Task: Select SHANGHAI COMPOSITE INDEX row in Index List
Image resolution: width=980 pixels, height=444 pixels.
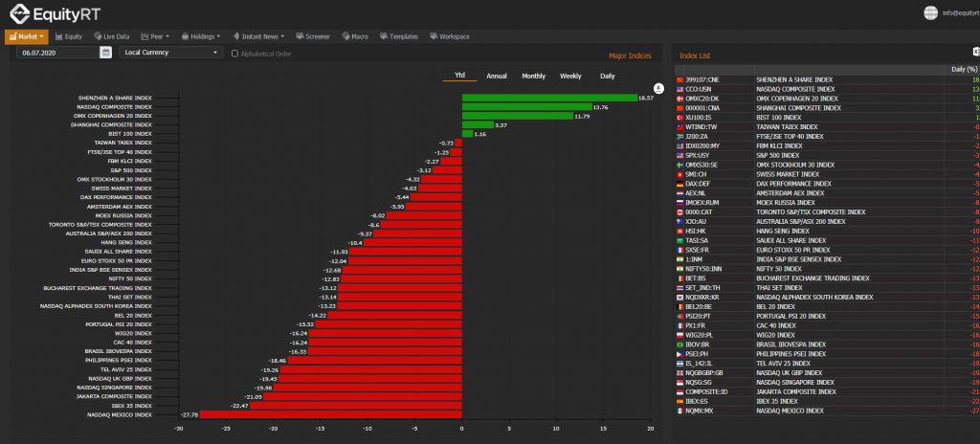Action: click(x=828, y=108)
